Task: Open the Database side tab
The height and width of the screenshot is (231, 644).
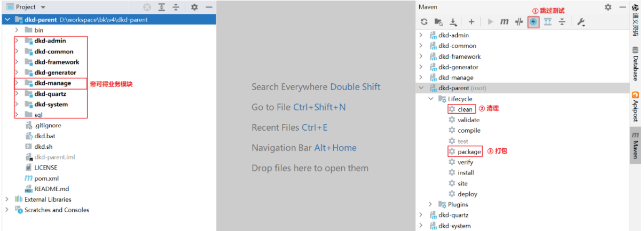Action: [x=635, y=63]
